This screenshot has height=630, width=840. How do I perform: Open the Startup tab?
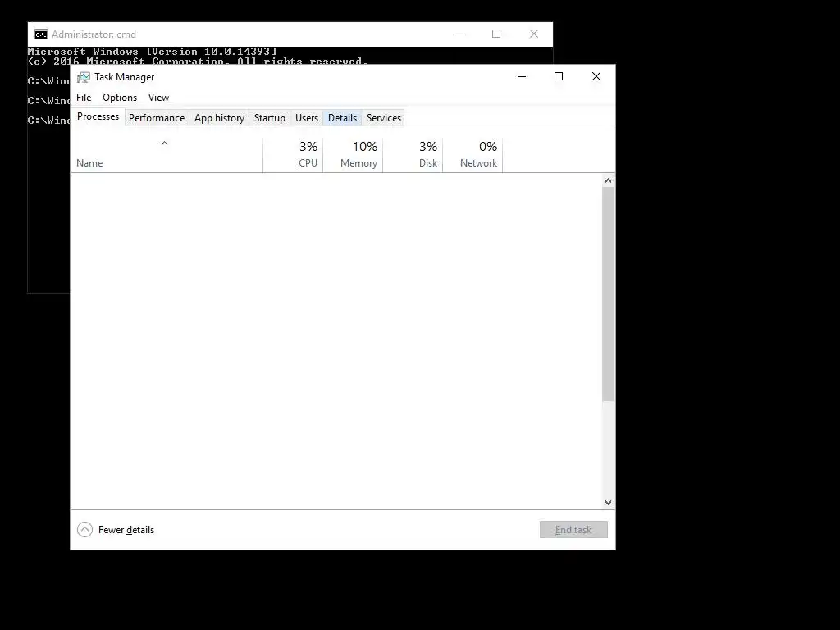click(x=269, y=118)
